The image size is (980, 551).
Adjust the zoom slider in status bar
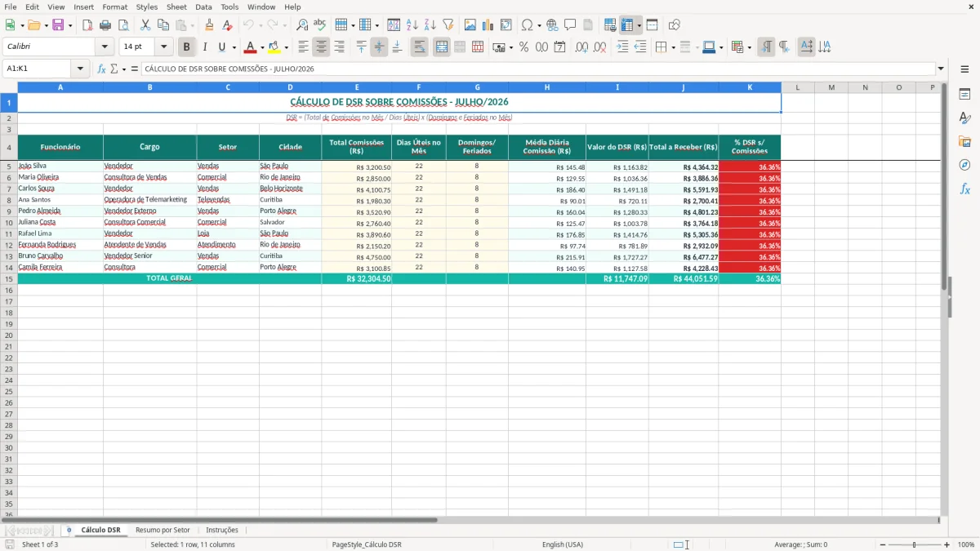pyautogui.click(x=914, y=544)
